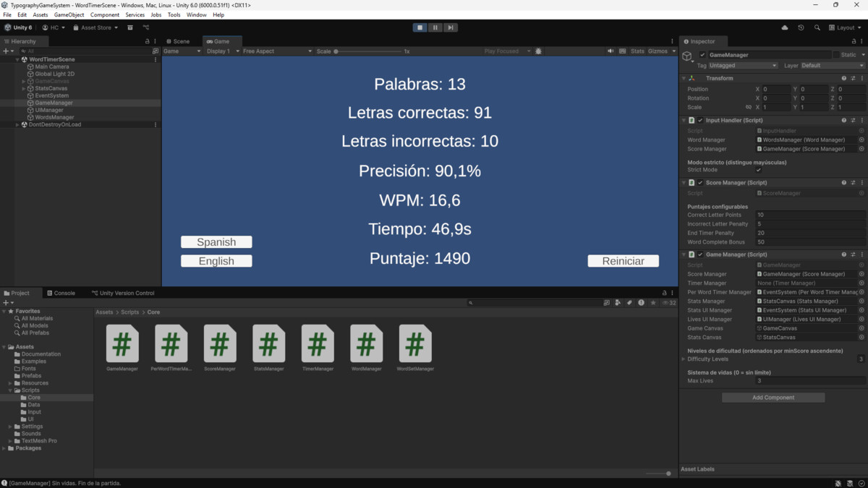This screenshot has width=868, height=488.
Task: Click the Spanish language button in game
Action: tap(216, 242)
